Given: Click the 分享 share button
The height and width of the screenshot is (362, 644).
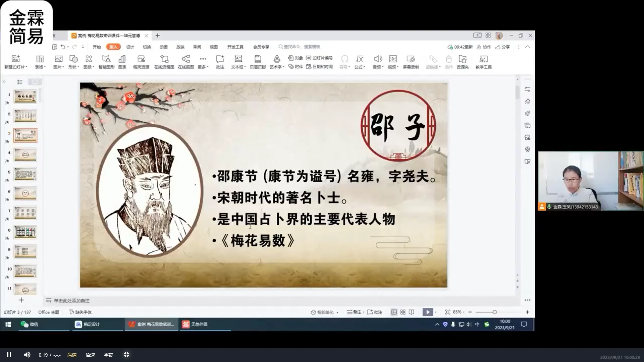Looking at the screenshot, I should [503, 47].
